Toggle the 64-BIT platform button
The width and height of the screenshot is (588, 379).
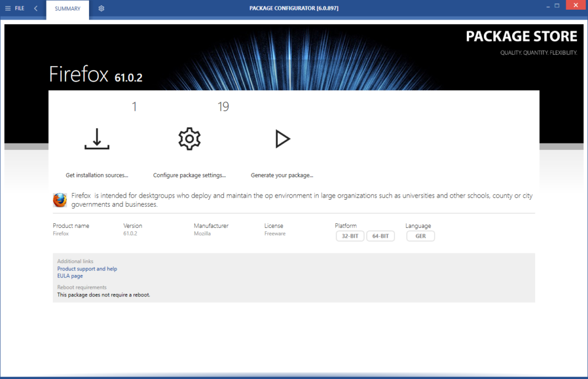(x=380, y=236)
